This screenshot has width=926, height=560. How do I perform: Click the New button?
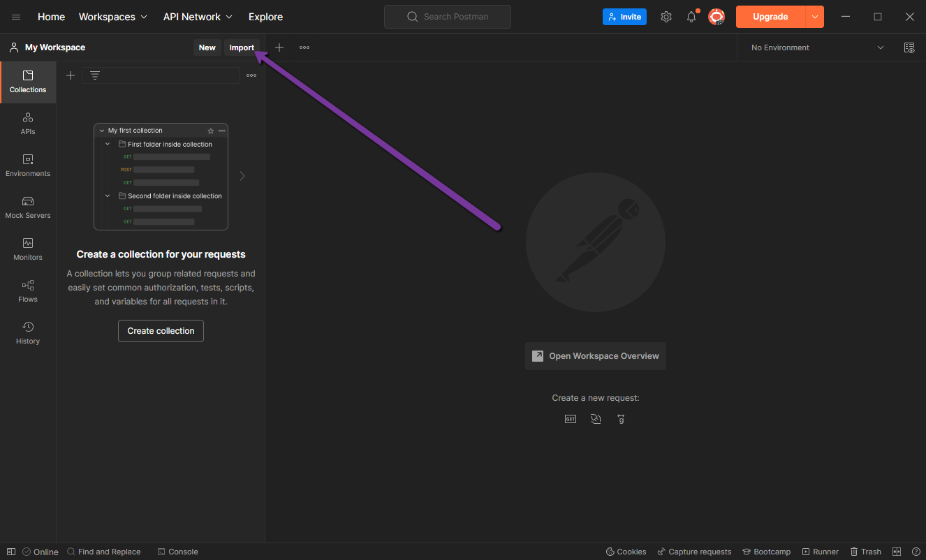[x=207, y=47]
